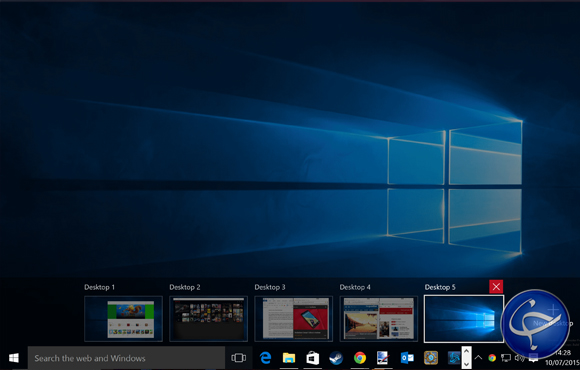Switch to the Desktop 1 thumbnail
The image size is (580, 370).
click(x=124, y=319)
